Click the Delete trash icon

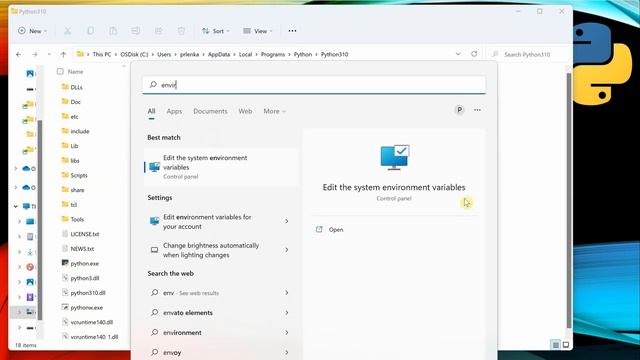[x=181, y=31]
